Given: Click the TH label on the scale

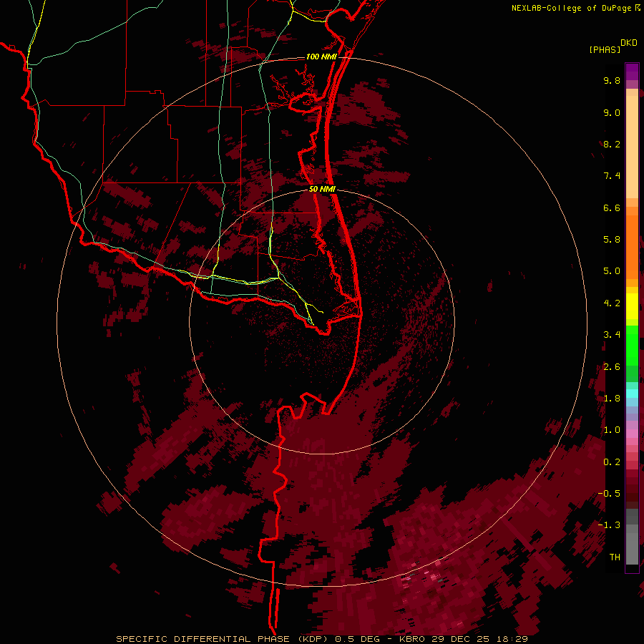Looking at the screenshot, I should point(615,557).
